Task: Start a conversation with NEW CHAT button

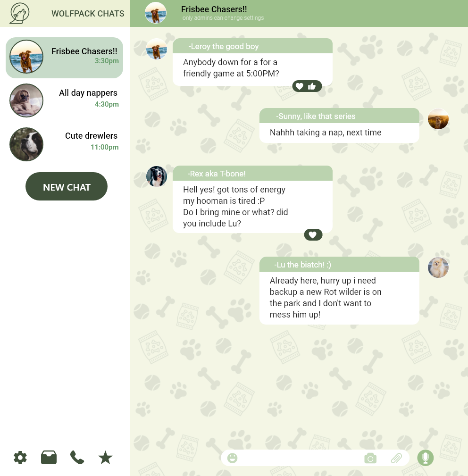Action: pos(67,186)
